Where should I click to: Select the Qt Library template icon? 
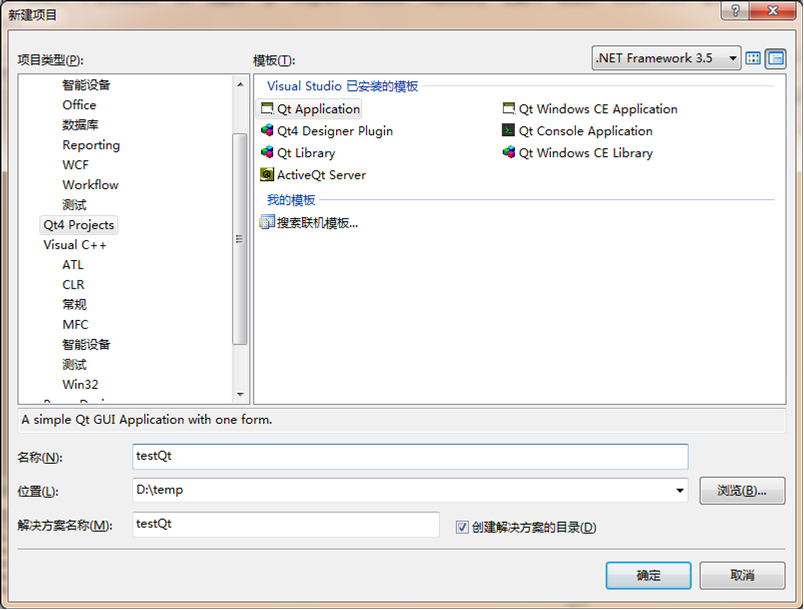pos(267,153)
